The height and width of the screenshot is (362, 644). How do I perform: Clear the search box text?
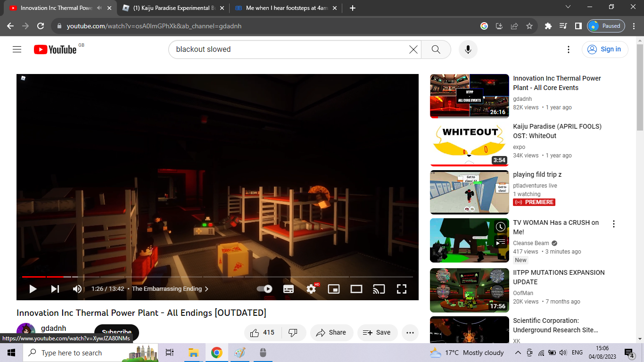(413, 49)
